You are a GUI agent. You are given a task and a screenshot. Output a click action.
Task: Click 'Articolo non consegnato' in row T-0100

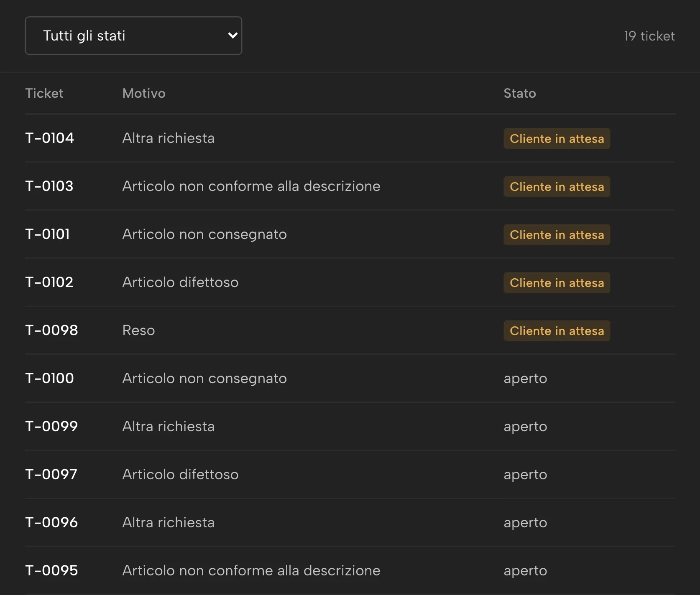204,378
